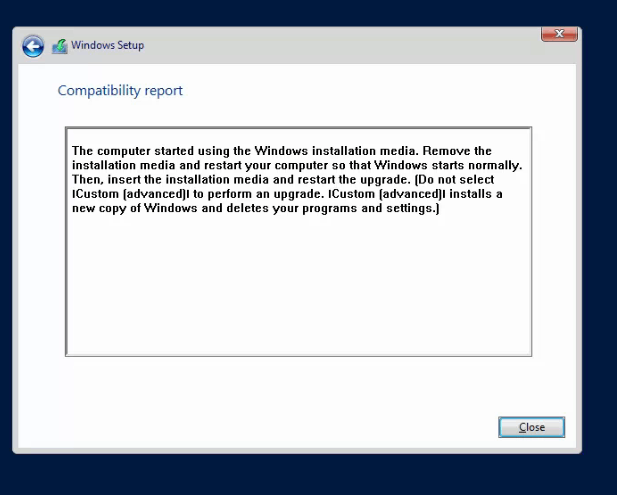Click the "Windows Setup" title text

click(x=107, y=45)
